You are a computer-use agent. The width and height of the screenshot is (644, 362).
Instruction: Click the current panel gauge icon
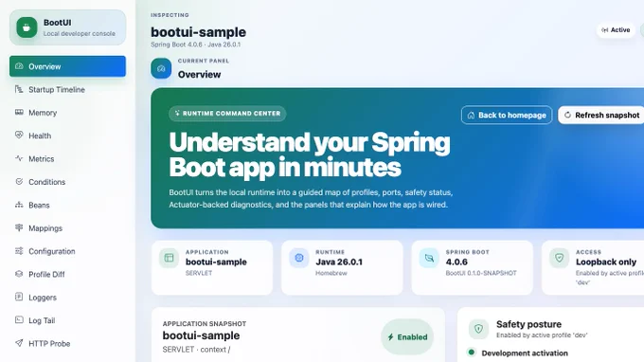[161, 68]
